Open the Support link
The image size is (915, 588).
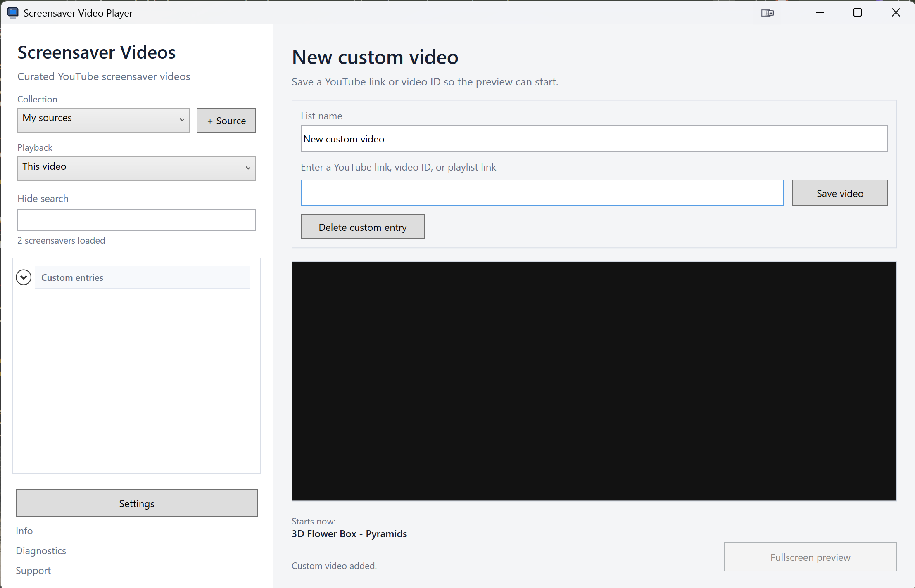tap(33, 571)
